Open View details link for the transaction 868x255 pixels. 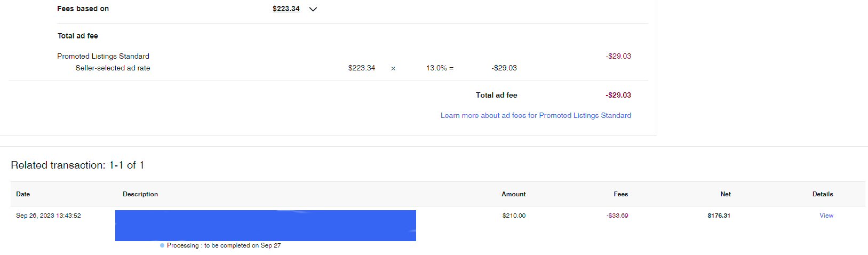[x=826, y=216]
